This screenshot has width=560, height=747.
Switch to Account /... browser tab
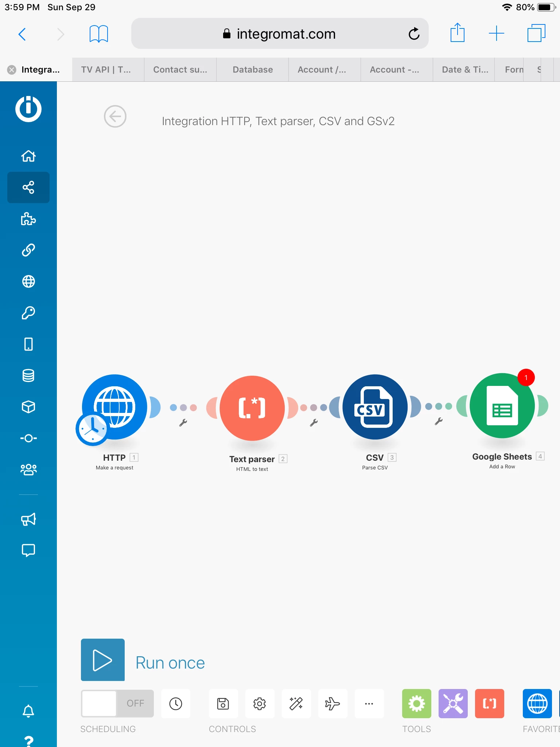click(324, 70)
